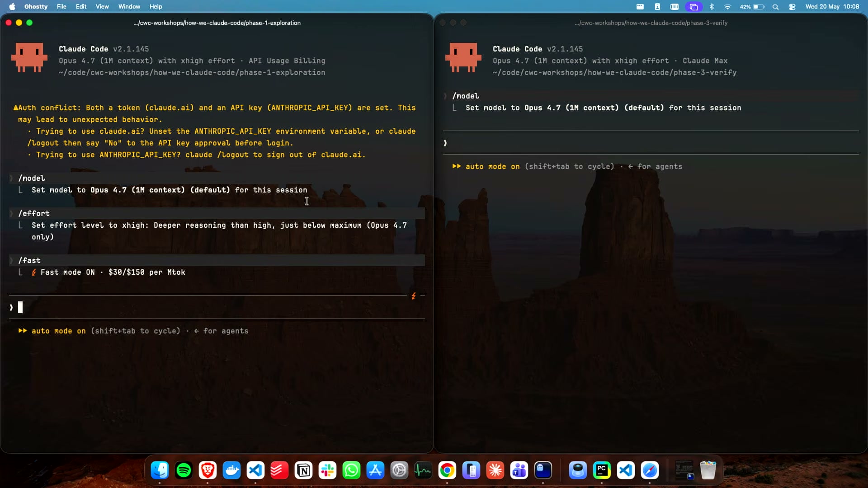Open Spotify from the dock
The image size is (868, 488).
click(184, 470)
